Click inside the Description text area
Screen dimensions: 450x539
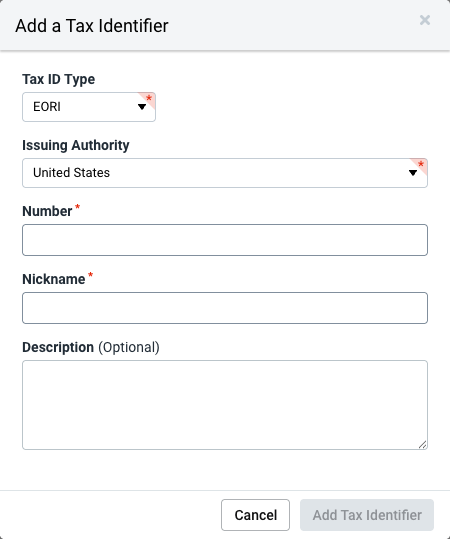click(225, 405)
